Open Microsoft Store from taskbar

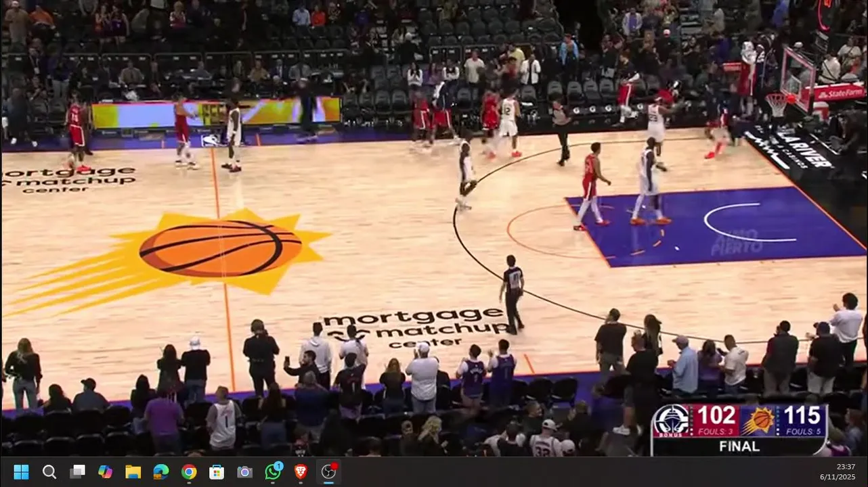tap(217, 471)
